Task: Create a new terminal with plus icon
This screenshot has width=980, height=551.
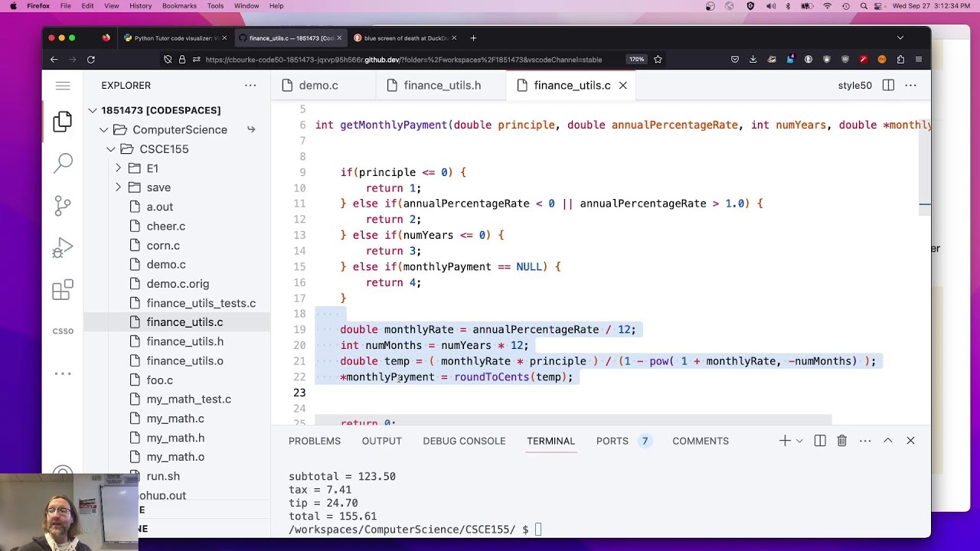Action: pyautogui.click(x=785, y=441)
